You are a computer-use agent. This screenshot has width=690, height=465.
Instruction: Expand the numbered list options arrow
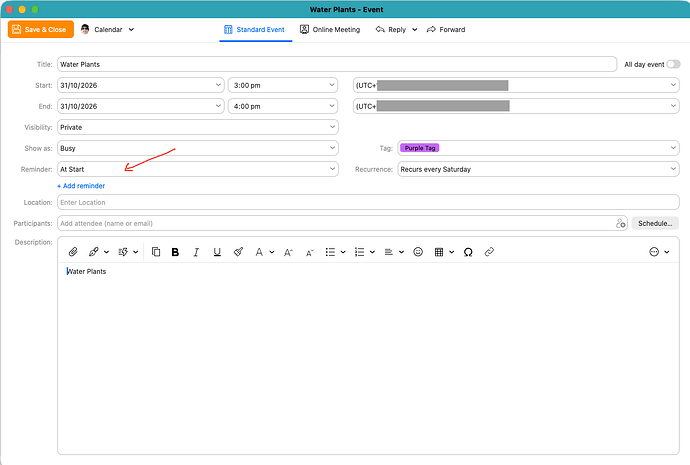(372, 252)
